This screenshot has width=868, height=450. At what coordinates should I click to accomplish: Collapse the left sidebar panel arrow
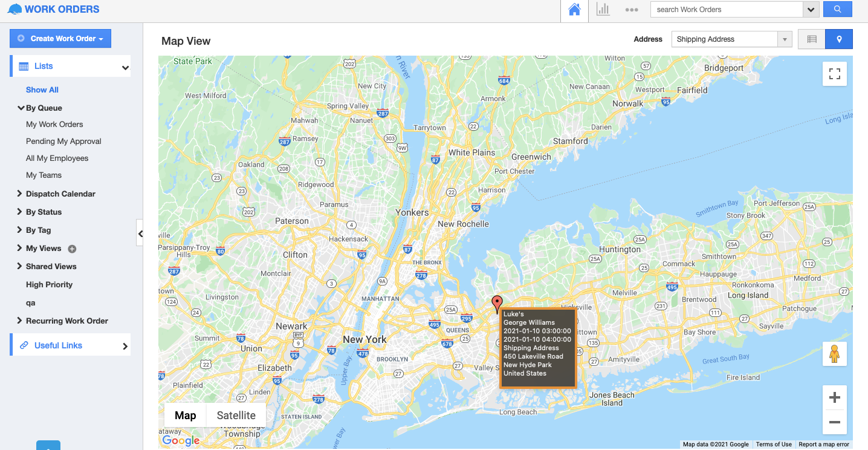pyautogui.click(x=140, y=233)
